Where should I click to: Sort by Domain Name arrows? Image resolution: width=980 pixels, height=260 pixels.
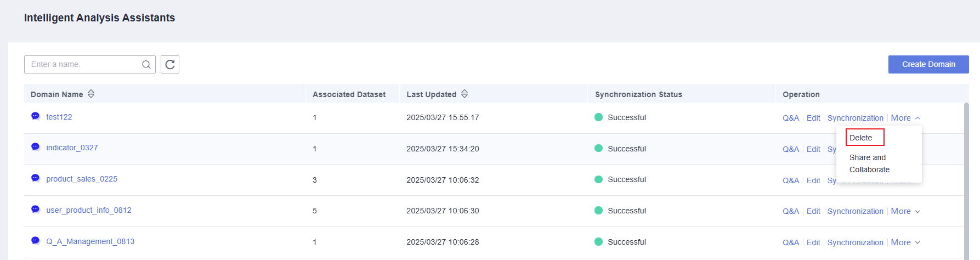point(91,94)
